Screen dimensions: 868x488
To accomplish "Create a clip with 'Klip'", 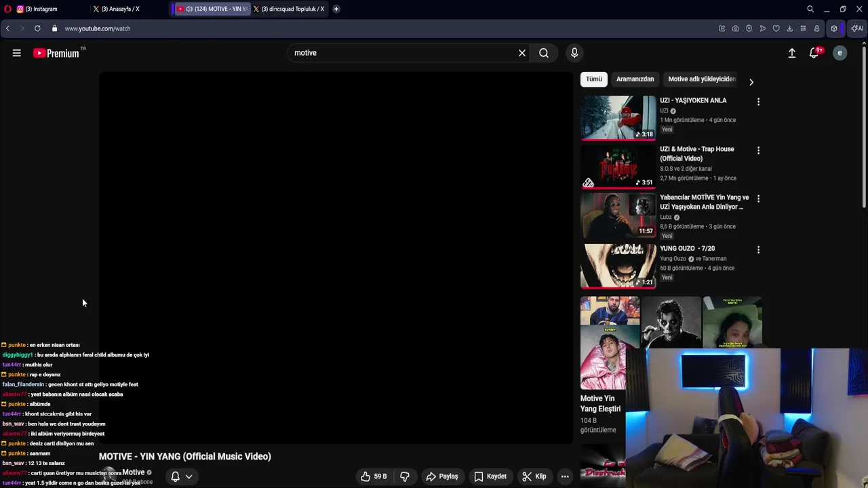I will coord(534,476).
